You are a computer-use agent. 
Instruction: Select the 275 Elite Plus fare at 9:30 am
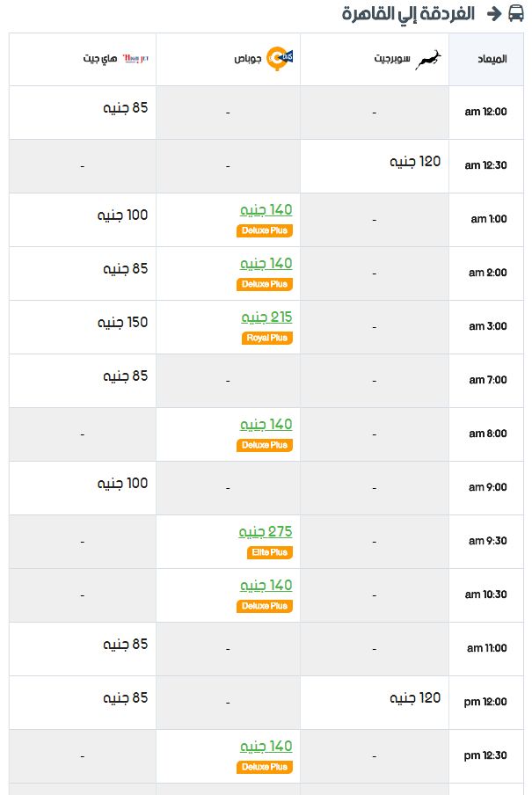coord(266,532)
